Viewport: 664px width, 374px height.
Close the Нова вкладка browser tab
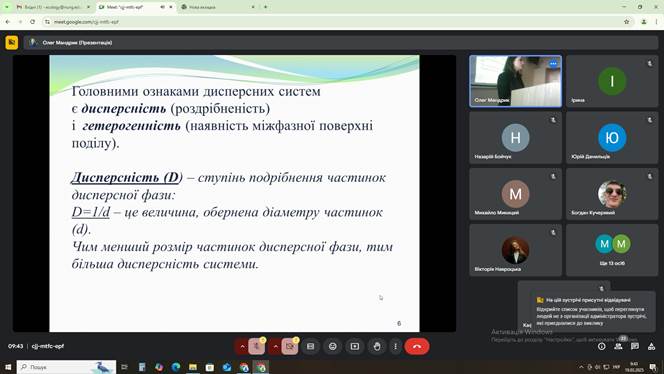click(253, 7)
